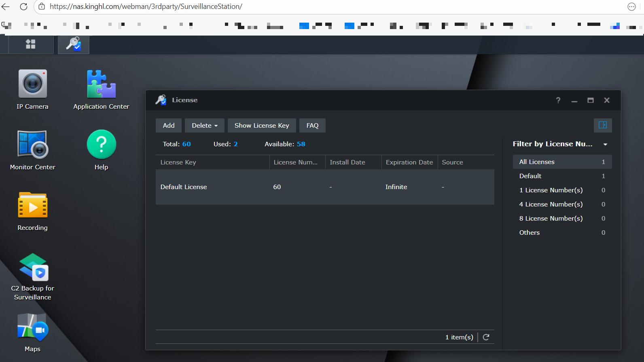Open the Recording app
644x362 pixels.
tap(32, 205)
